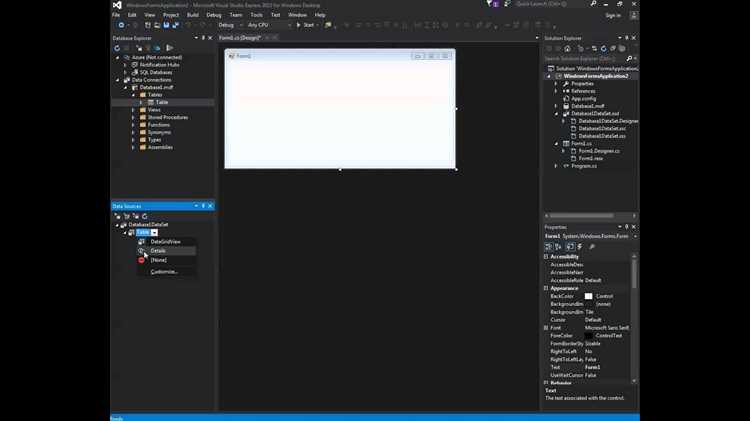Click the search magnifier in Solution Explorer
Screen dimensions: 750x421
point(629,59)
